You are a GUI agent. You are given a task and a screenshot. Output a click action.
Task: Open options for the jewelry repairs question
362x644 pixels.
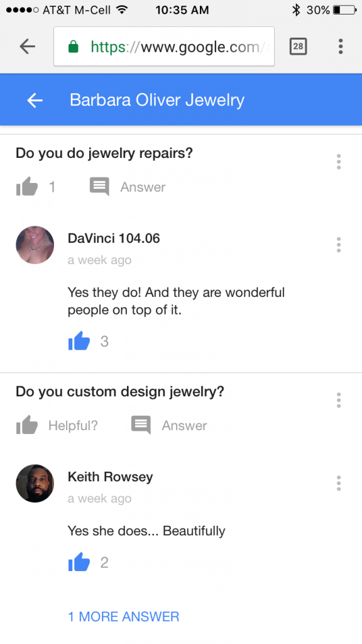339,162
